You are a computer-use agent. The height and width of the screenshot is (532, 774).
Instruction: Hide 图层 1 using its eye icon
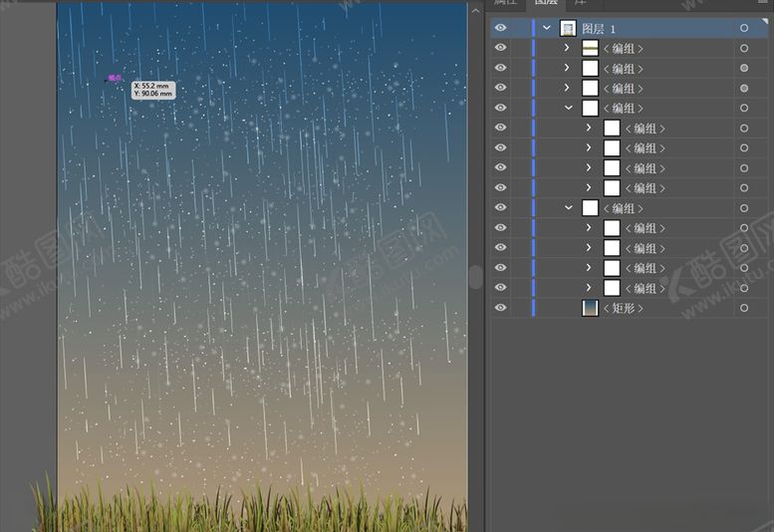coord(500,29)
